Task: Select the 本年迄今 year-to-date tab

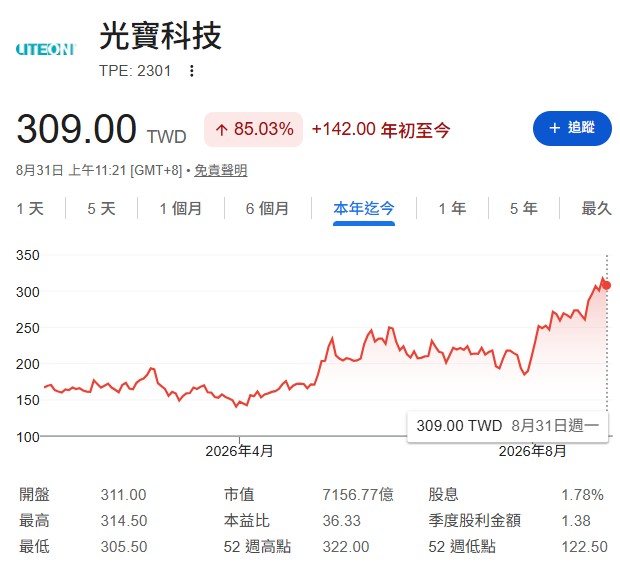Action: coord(364,208)
